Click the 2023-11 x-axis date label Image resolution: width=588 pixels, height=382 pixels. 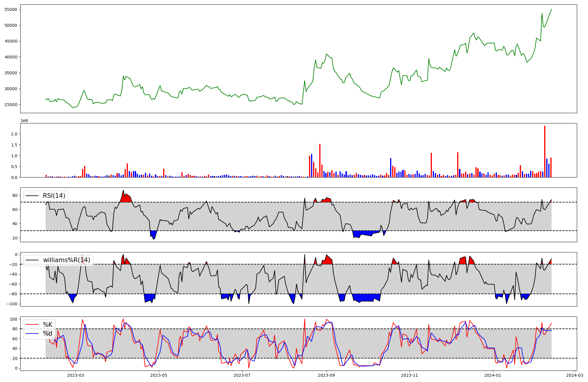[x=410, y=375]
